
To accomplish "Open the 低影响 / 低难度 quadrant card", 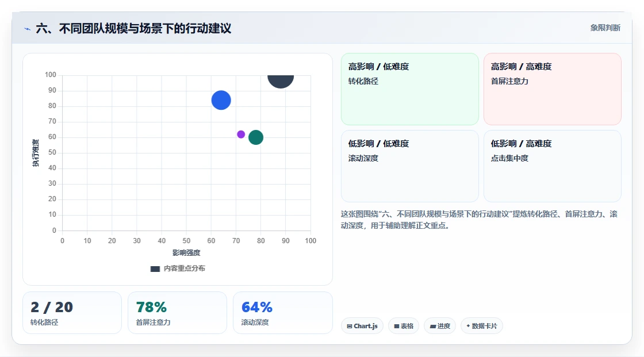I will 409,166.
